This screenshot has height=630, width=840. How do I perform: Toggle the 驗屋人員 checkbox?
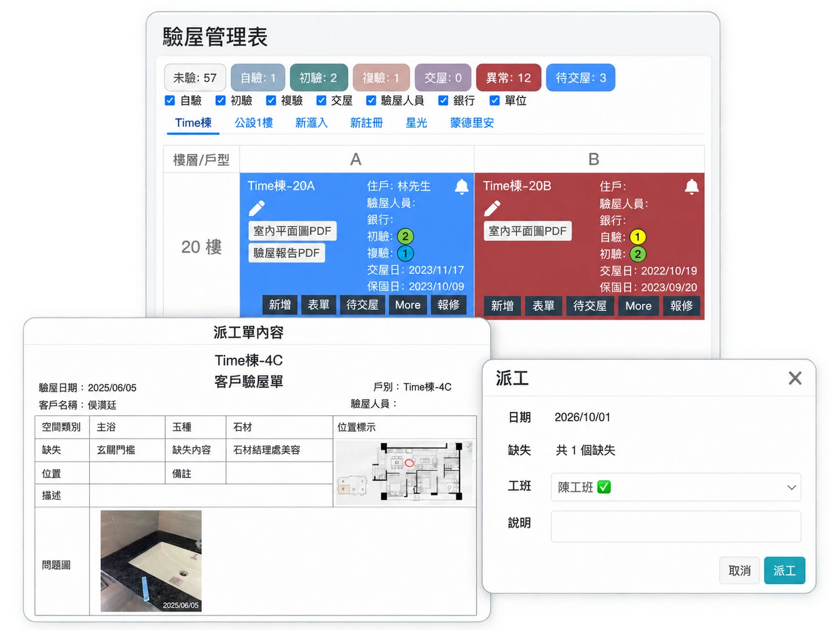coord(371,100)
